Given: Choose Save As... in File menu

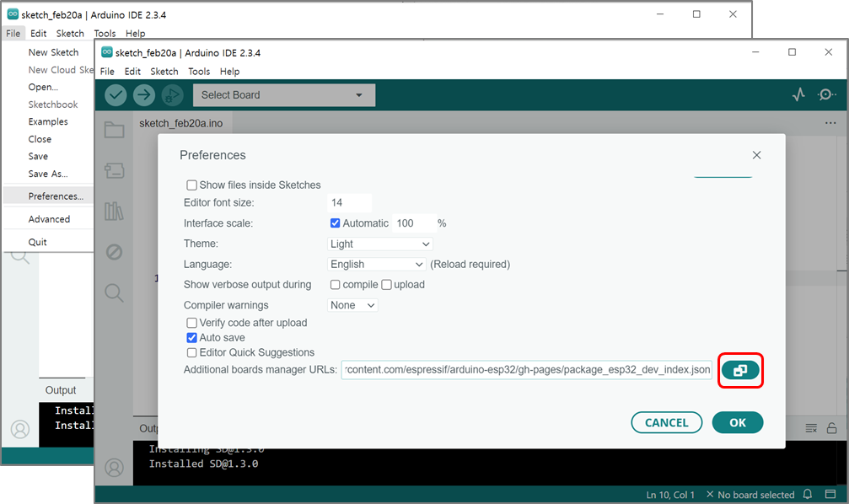Looking at the screenshot, I should coord(49,174).
